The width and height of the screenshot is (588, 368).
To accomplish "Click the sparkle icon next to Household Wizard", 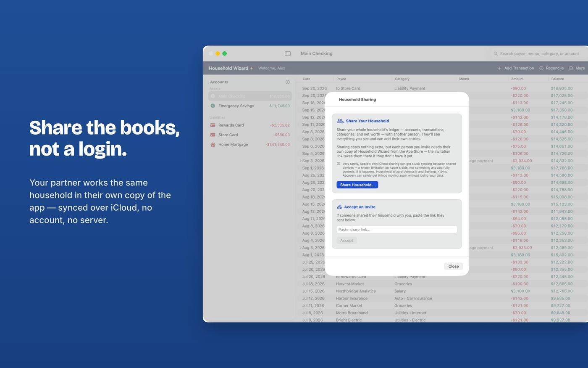I will (252, 68).
